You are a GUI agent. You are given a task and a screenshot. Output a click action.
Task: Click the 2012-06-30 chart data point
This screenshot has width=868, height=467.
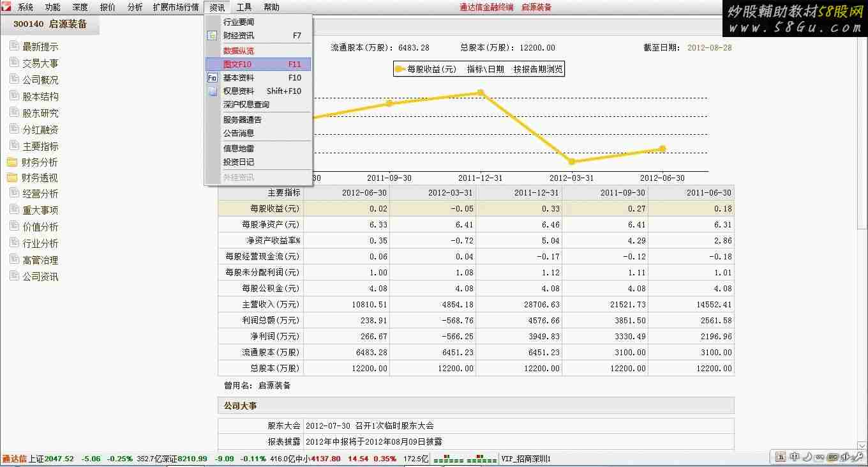click(x=662, y=149)
